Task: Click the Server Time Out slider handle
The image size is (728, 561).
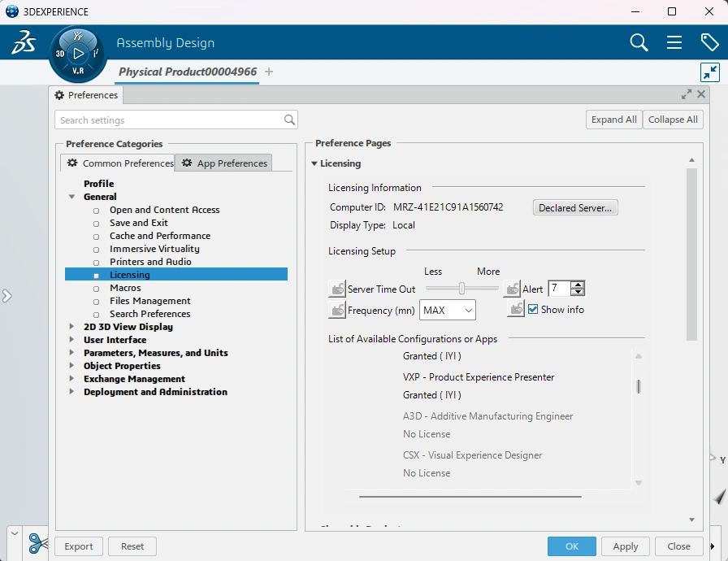Action: coord(461,289)
